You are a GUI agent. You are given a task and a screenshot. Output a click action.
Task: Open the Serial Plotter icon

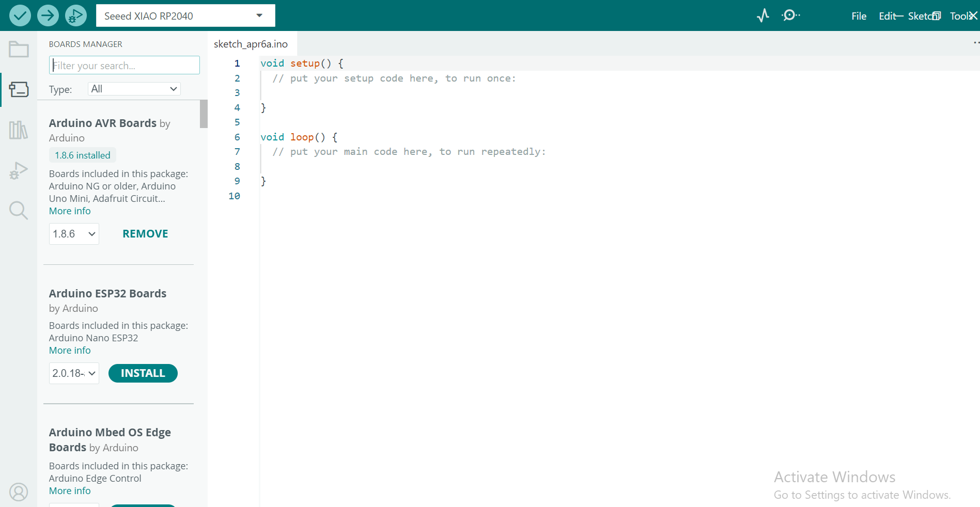coord(763,15)
